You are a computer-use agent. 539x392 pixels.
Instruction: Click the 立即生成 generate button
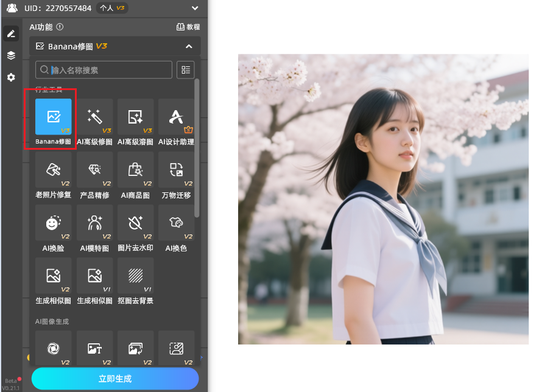(x=115, y=379)
